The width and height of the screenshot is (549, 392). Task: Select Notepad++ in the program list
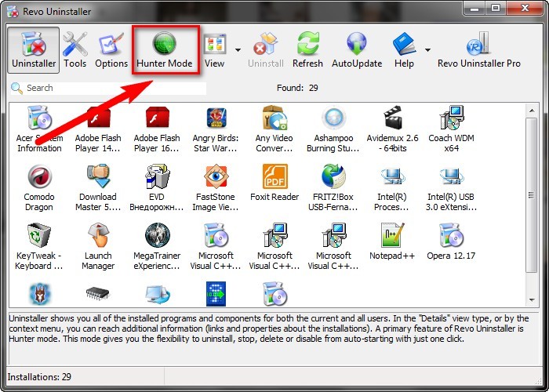(x=391, y=241)
